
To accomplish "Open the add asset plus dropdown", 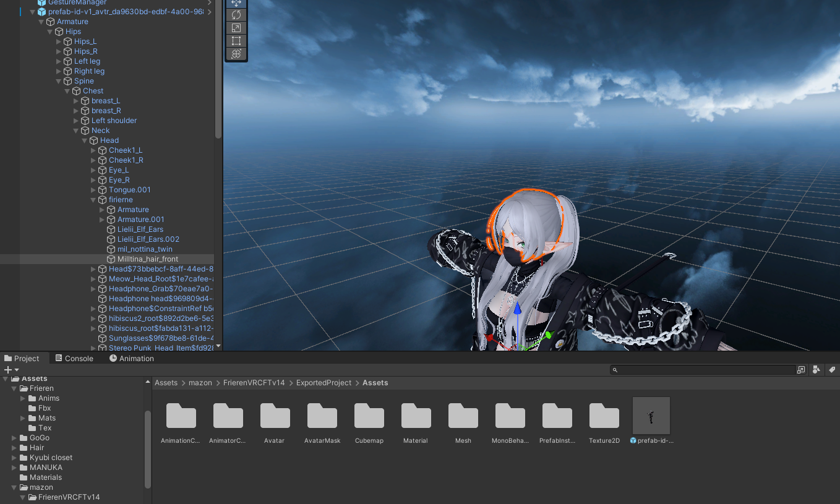I will pyautogui.click(x=11, y=370).
